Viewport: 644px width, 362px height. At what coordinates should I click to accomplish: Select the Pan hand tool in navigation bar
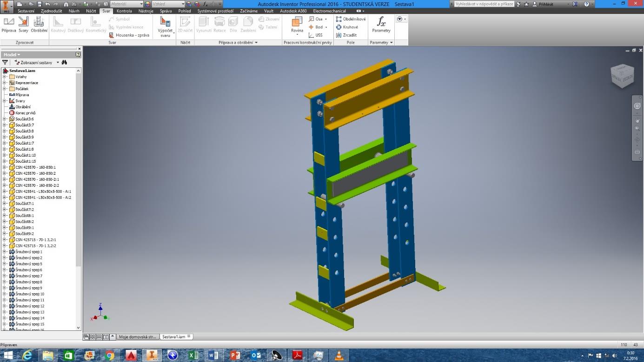(x=637, y=120)
